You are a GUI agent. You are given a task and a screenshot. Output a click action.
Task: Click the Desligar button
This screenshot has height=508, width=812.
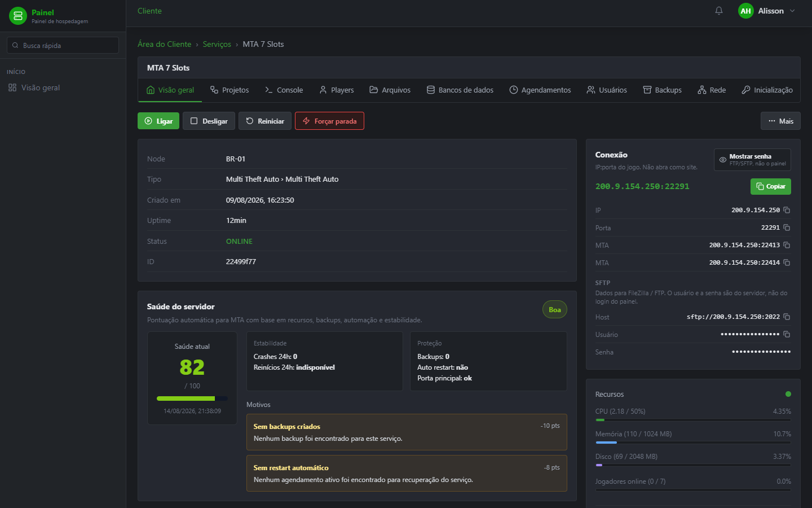209,121
